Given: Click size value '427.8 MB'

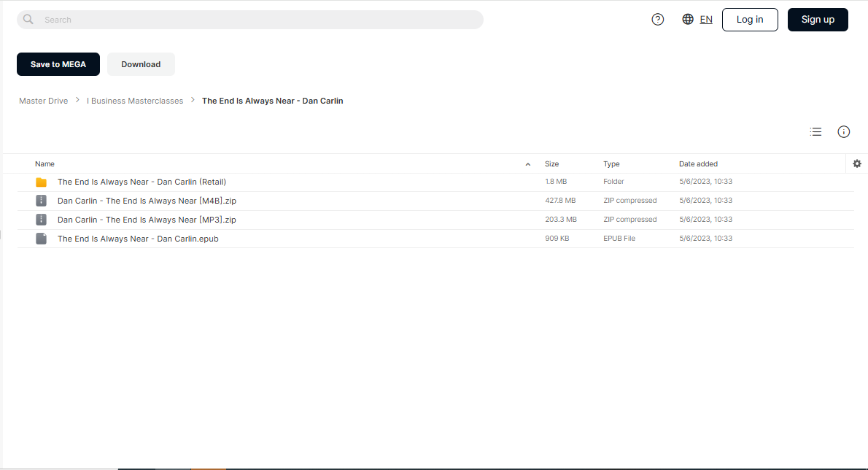Looking at the screenshot, I should (560, 201).
